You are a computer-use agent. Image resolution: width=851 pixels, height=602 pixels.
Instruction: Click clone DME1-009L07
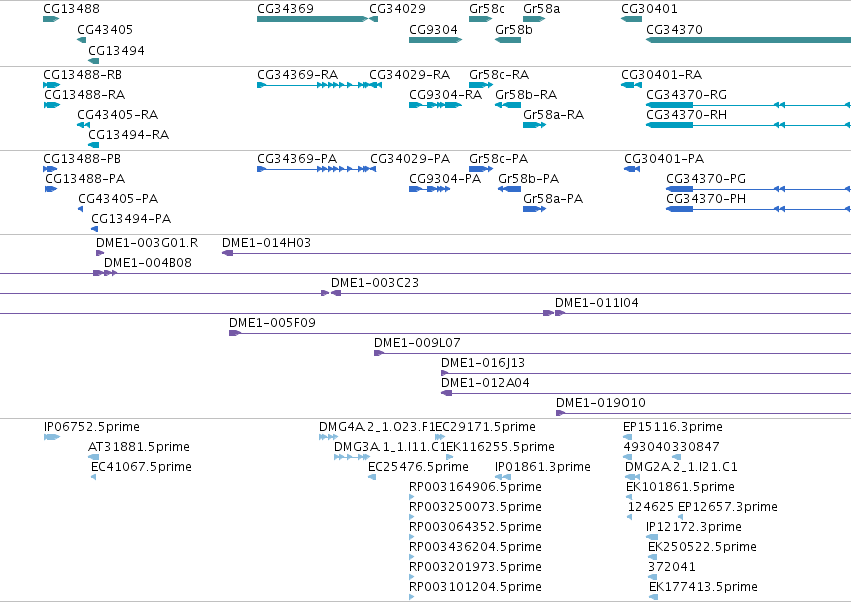pyautogui.click(x=417, y=343)
